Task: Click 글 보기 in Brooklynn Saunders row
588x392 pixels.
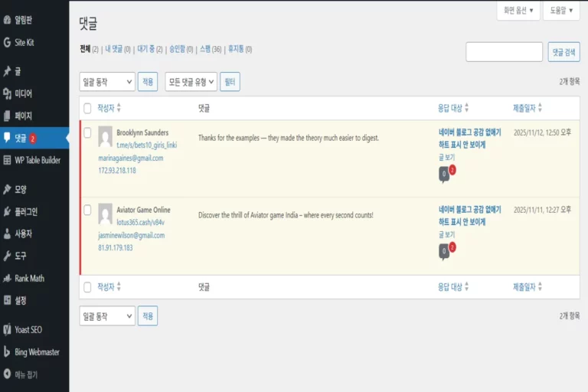Action: [x=446, y=157]
